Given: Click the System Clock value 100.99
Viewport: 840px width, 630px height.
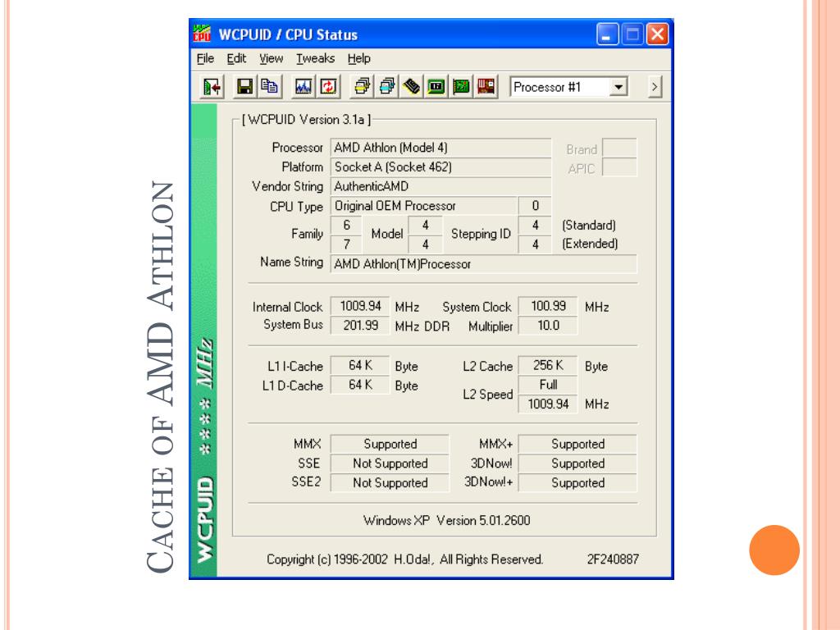Looking at the screenshot, I should click(548, 306).
